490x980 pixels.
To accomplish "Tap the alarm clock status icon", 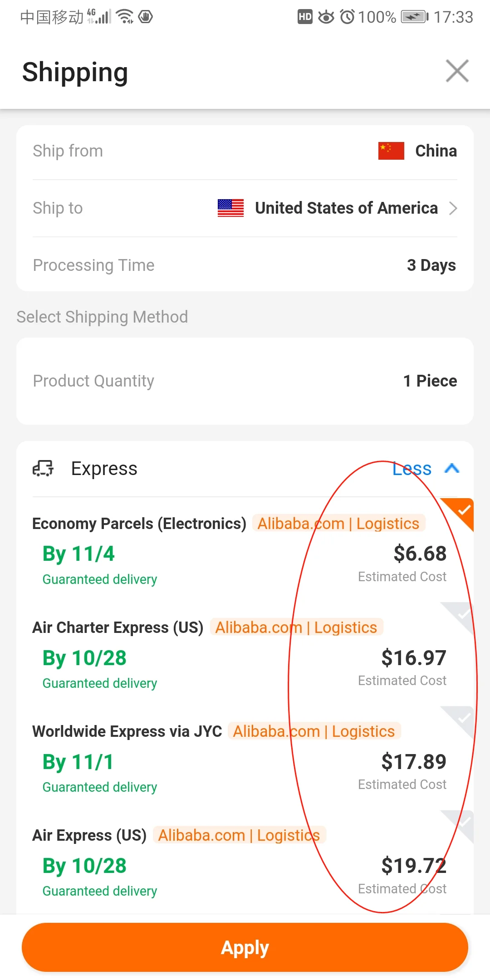I will point(347,17).
